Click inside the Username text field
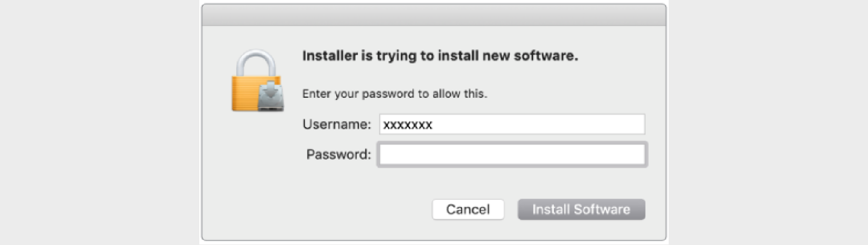Image resolution: width=868 pixels, height=245 pixels. pyautogui.click(x=512, y=125)
